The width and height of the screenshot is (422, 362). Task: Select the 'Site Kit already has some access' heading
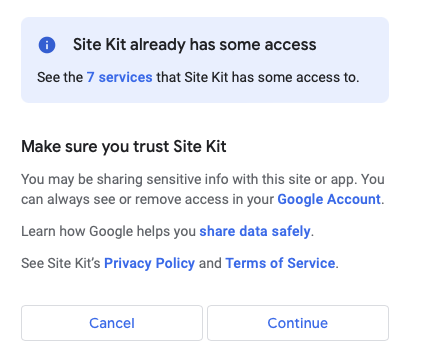tap(195, 45)
